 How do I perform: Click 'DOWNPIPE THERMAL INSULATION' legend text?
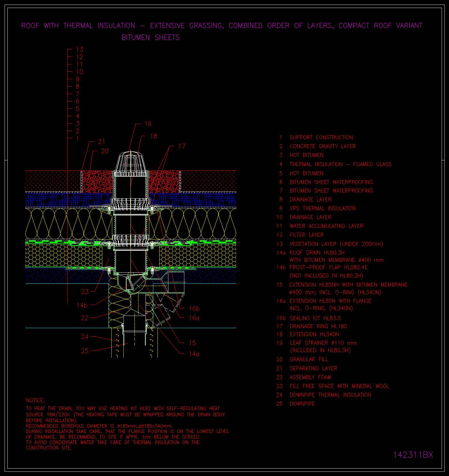330,395
